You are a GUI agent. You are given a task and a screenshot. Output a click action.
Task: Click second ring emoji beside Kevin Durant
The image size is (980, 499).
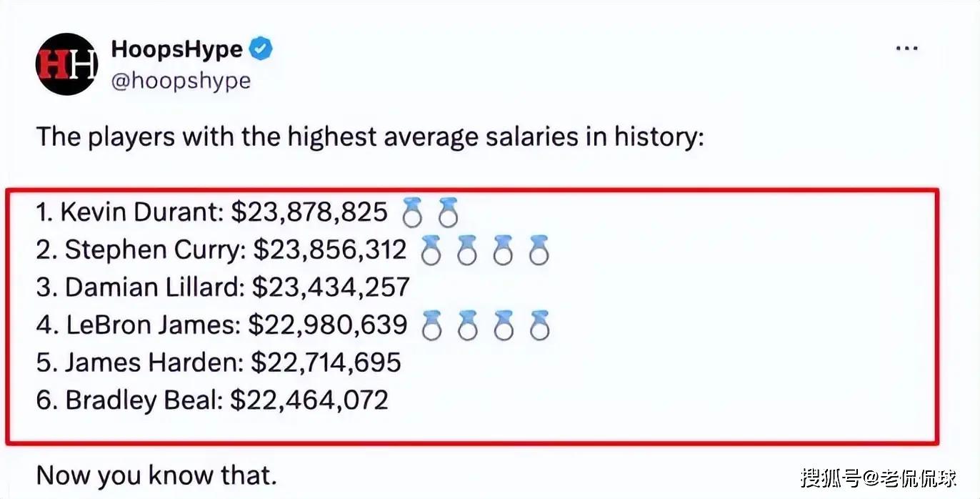click(447, 212)
